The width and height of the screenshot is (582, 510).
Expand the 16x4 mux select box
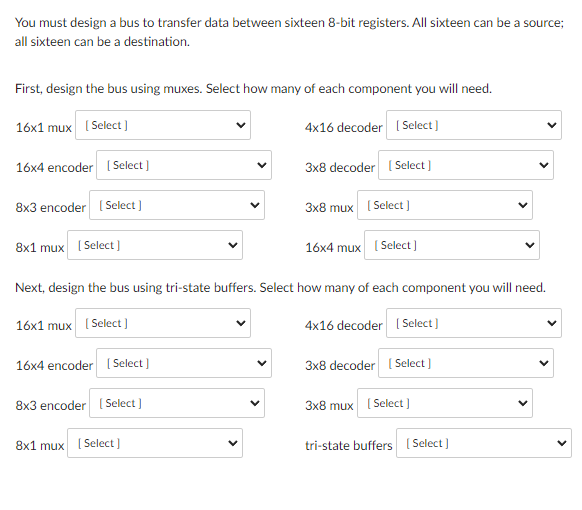point(452,245)
